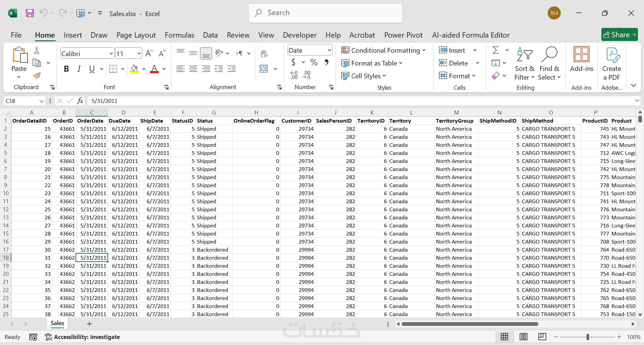Expand the font name Calibri dropdown

pos(111,54)
